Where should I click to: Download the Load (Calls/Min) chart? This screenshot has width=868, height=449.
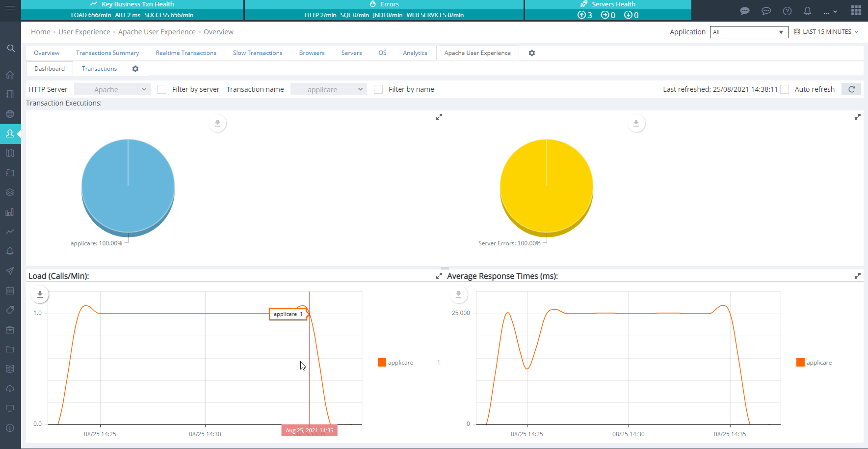pyautogui.click(x=40, y=294)
